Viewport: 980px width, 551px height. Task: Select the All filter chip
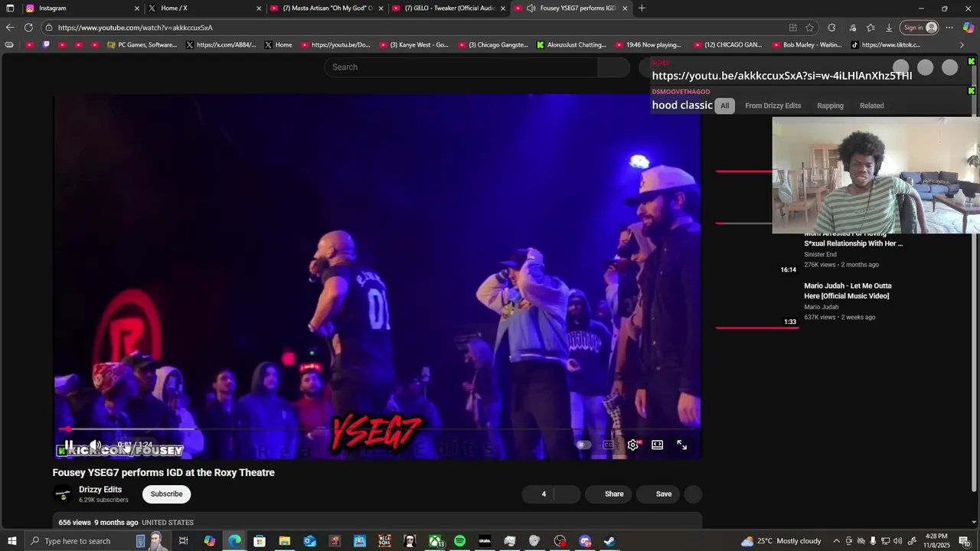[x=724, y=106]
